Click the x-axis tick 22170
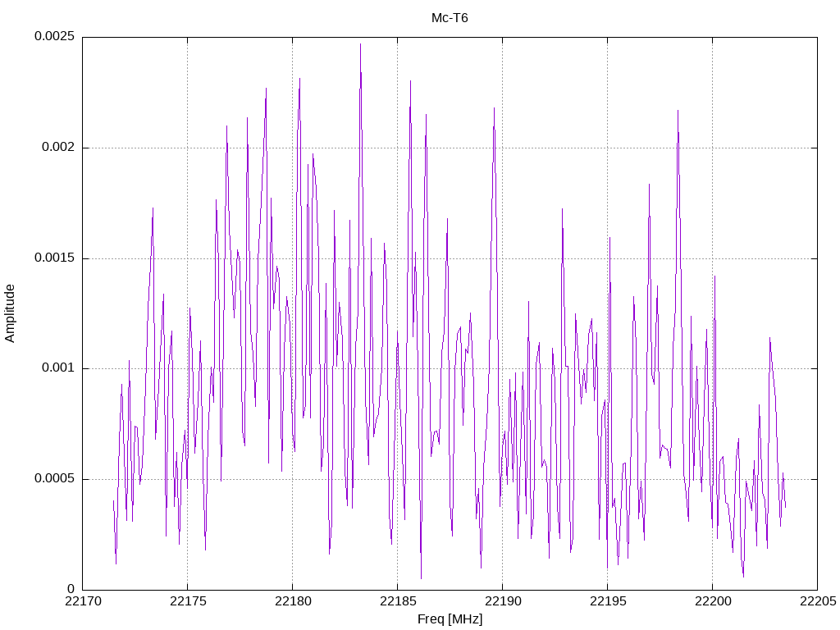This screenshot has width=840, height=630. [x=83, y=601]
